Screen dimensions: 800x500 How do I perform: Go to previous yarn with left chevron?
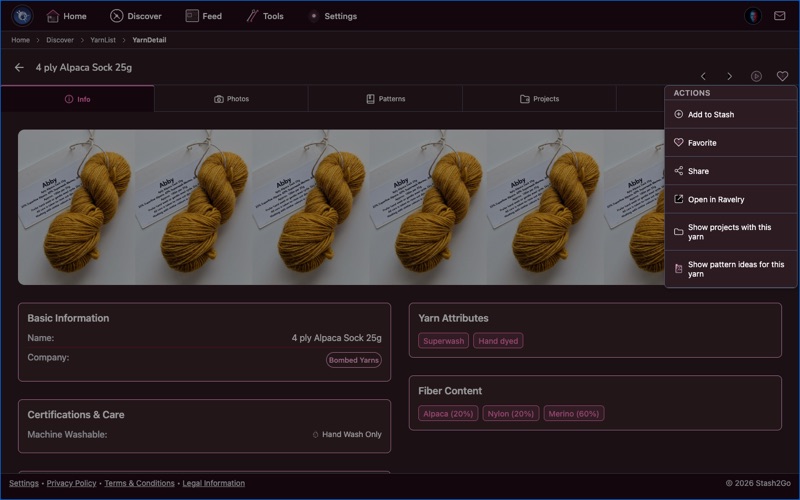click(703, 76)
